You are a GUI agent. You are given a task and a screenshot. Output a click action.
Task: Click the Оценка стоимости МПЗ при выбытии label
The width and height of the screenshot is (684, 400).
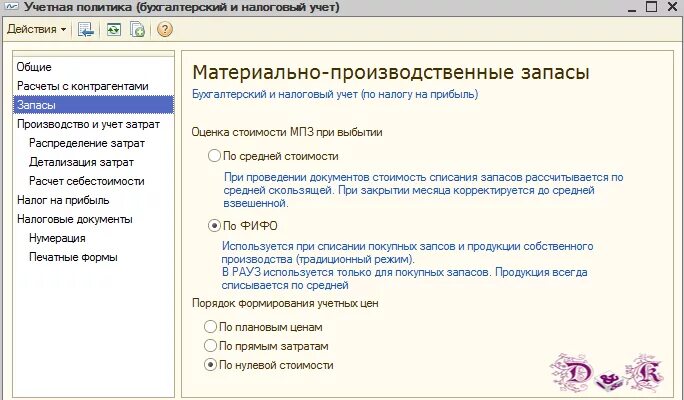point(287,132)
